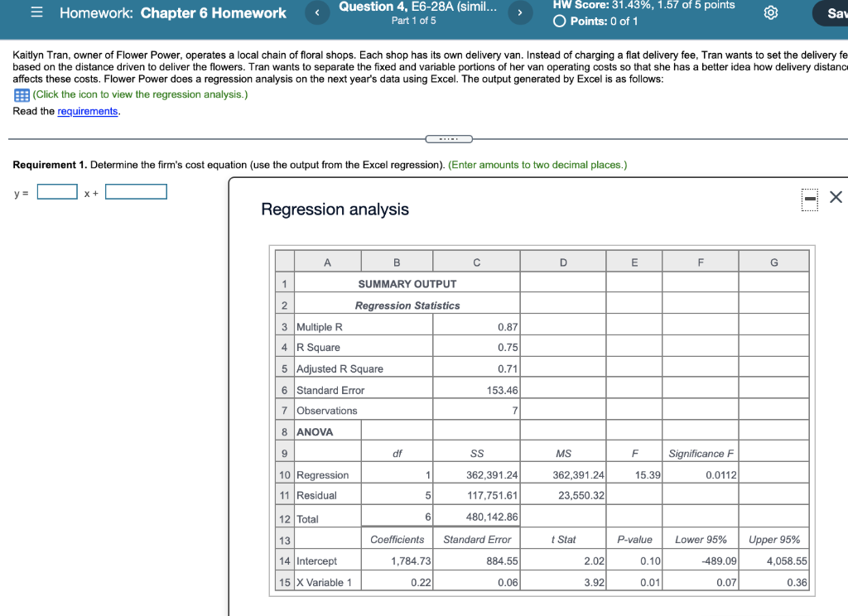The image size is (848, 616).
Task: Open the hamburger navigation menu
Action: point(35,12)
